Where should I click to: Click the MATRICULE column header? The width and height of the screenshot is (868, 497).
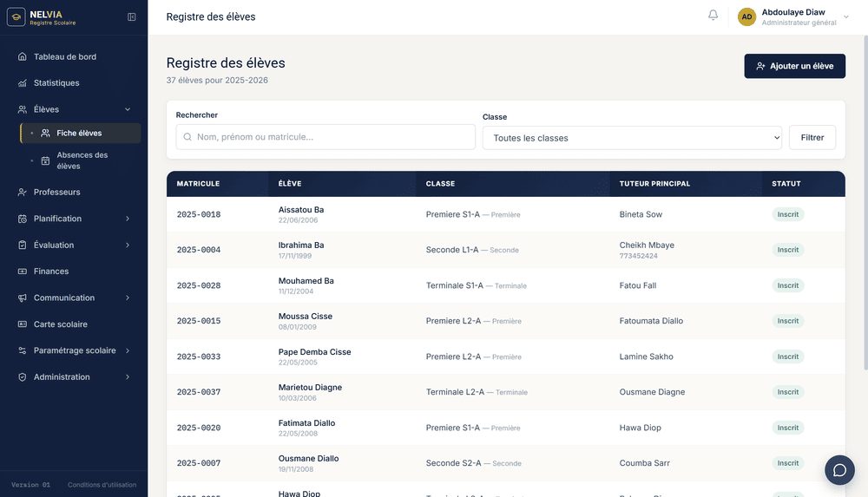tap(198, 184)
